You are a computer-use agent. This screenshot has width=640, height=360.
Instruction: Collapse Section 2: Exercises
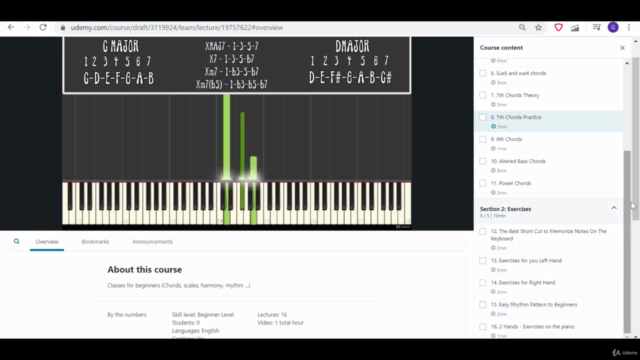(x=613, y=208)
